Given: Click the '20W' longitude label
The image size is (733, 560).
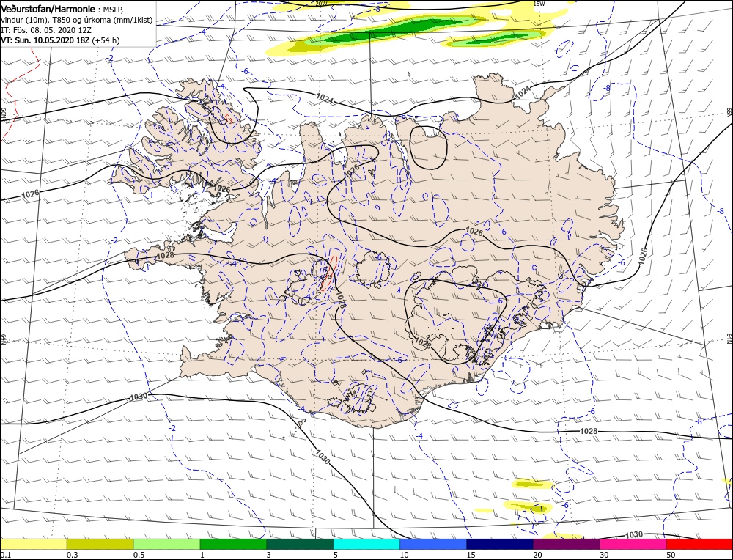Looking at the screenshot, I should (x=321, y=4).
